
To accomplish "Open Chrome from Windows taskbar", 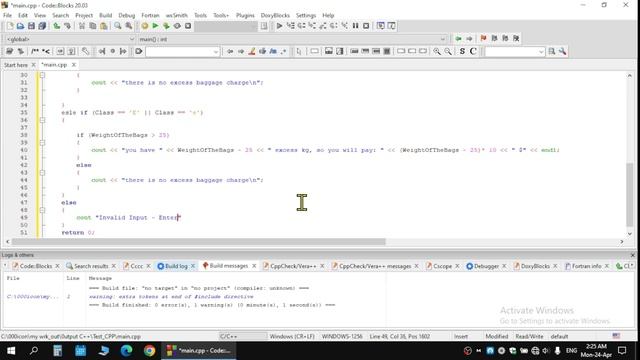I will 149,351.
